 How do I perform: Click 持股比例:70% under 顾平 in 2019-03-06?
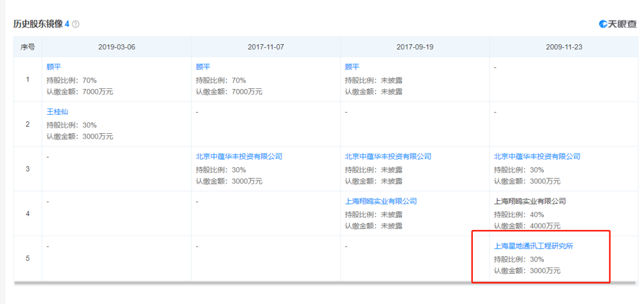click(72, 80)
